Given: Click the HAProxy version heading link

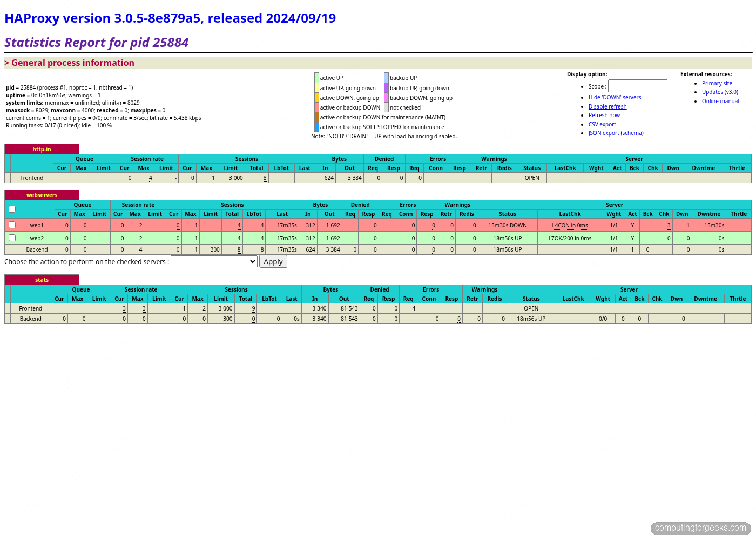Looking at the screenshot, I should click(170, 18).
